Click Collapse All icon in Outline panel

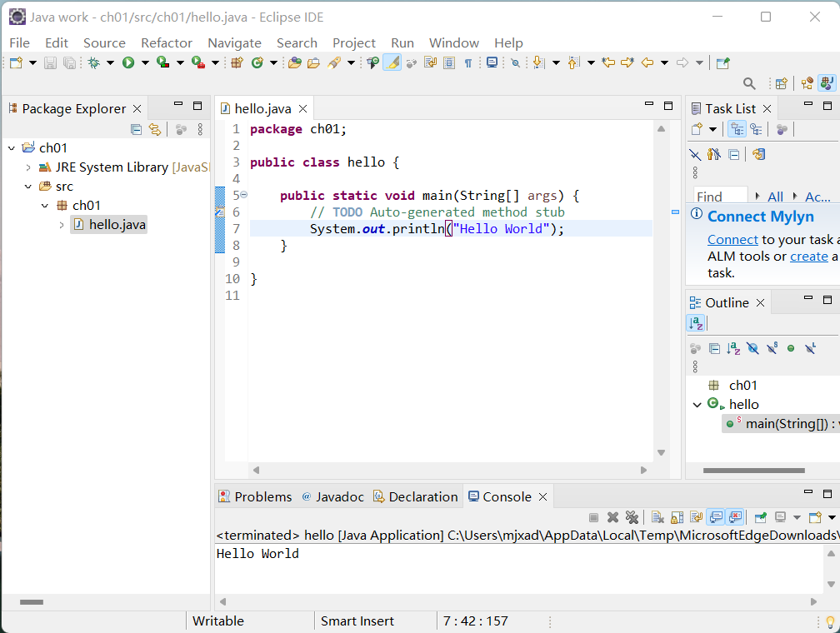(714, 349)
